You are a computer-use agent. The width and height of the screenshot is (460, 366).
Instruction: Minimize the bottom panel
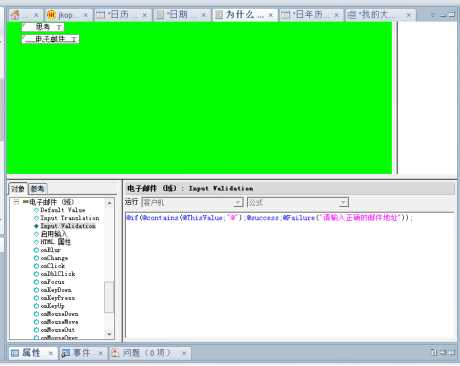tap(444, 352)
